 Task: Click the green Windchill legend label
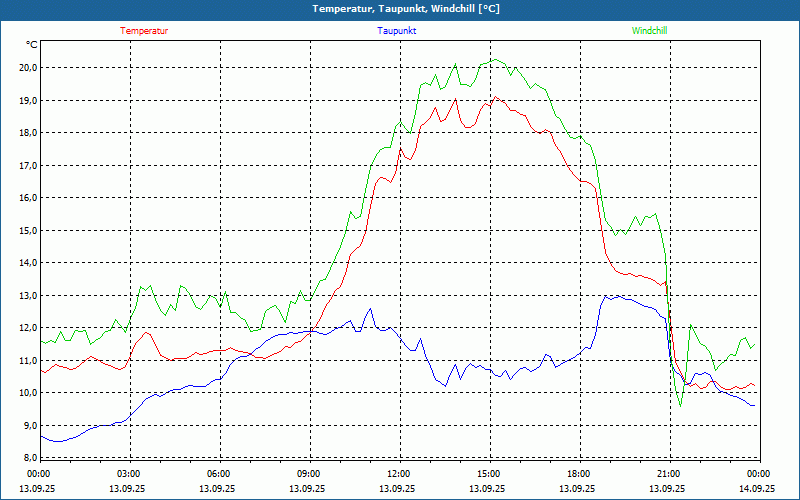click(650, 31)
